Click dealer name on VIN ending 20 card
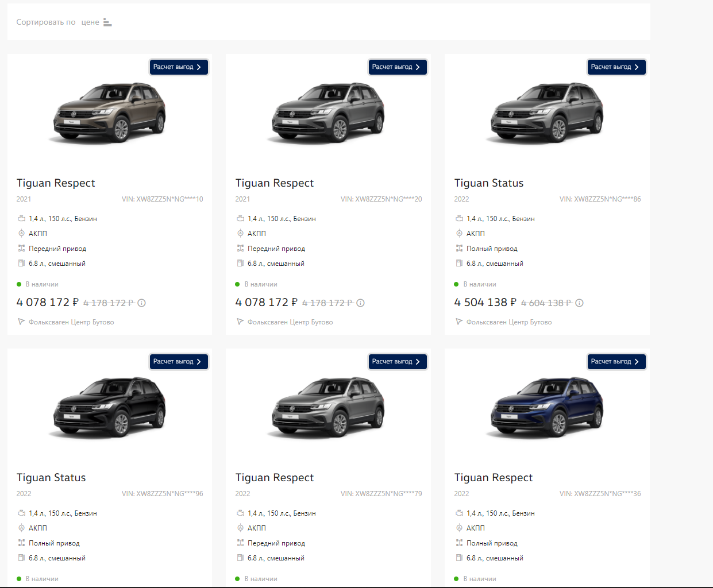Image resolution: width=713 pixels, height=588 pixels. [x=290, y=322]
